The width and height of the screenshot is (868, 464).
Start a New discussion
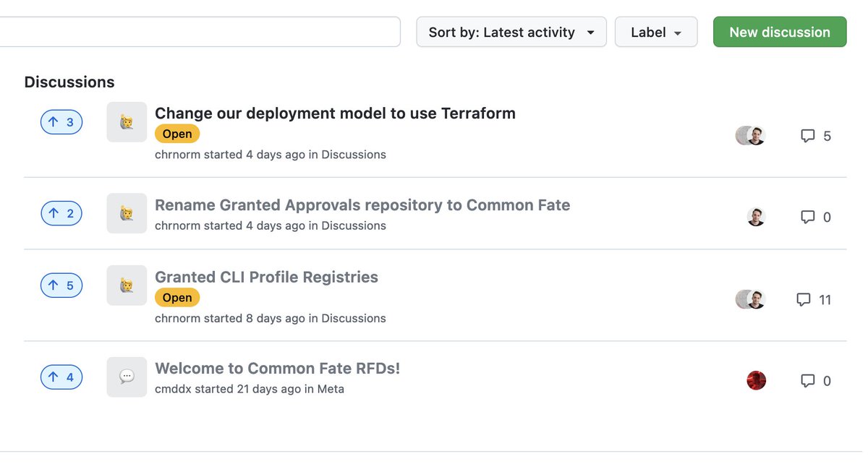coord(780,32)
